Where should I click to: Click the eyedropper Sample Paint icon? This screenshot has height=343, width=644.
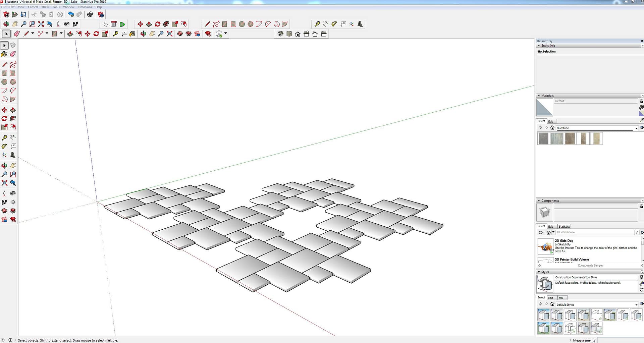[641, 120]
